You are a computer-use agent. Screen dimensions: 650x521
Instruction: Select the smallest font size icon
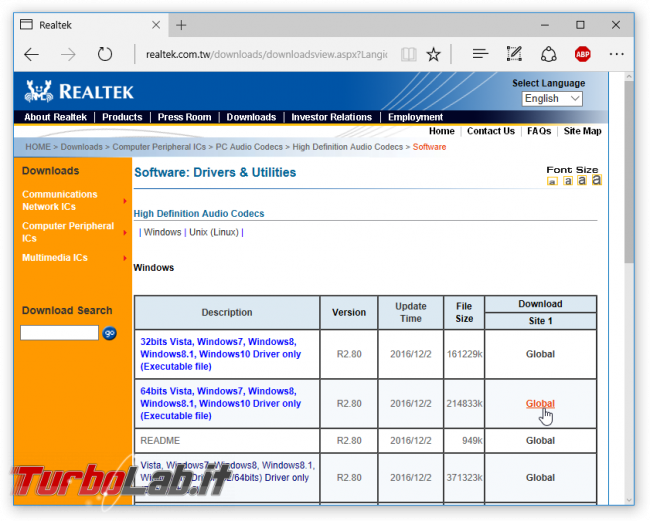click(x=552, y=182)
